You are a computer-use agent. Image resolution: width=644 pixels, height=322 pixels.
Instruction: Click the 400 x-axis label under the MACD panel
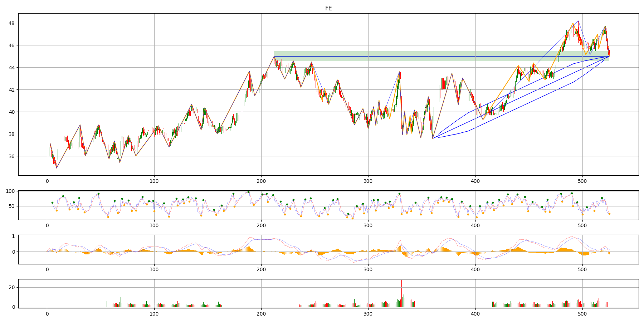pos(475,270)
